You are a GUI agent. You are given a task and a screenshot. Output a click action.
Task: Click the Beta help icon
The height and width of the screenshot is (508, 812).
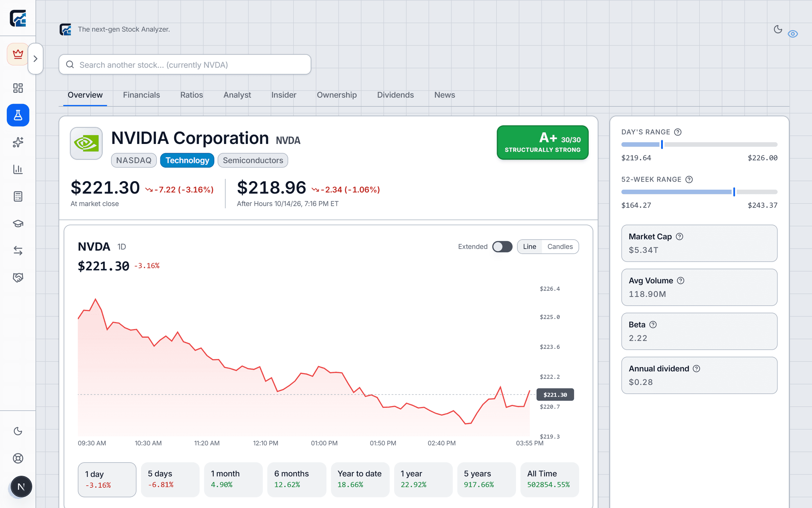(653, 325)
